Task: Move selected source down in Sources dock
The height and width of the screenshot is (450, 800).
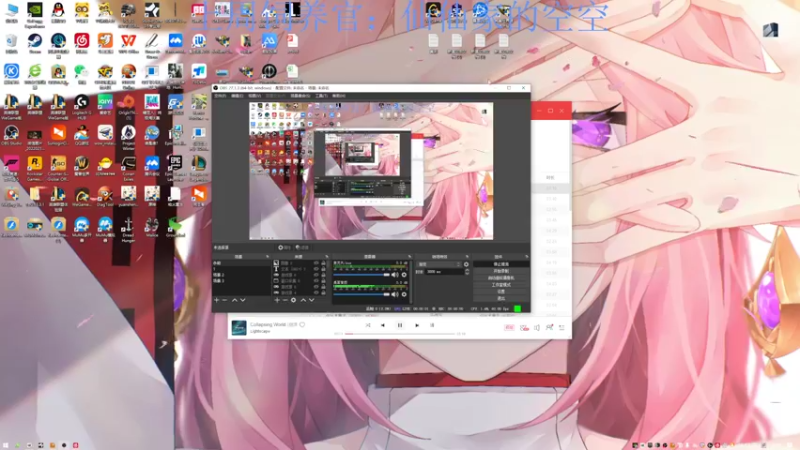Action: pos(312,299)
